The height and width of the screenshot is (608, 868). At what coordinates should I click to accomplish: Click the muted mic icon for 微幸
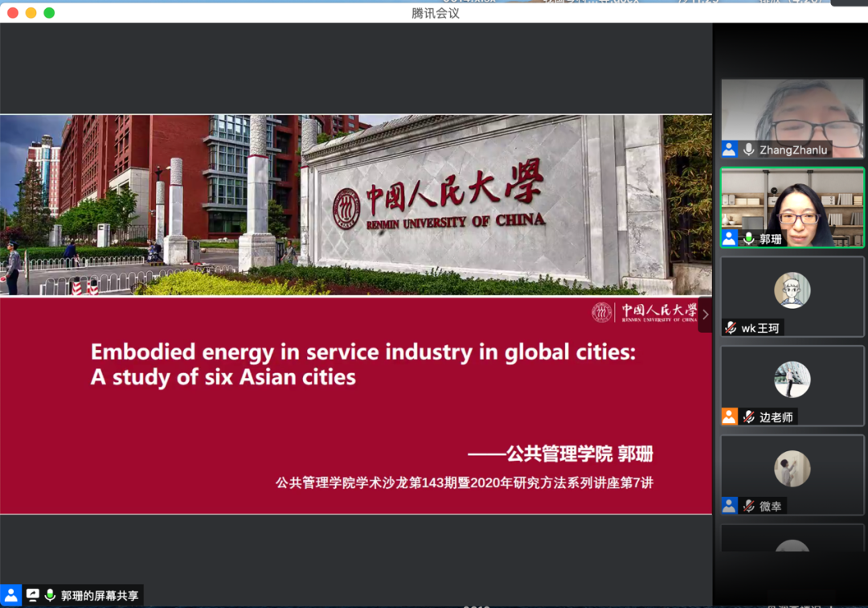coord(749,506)
